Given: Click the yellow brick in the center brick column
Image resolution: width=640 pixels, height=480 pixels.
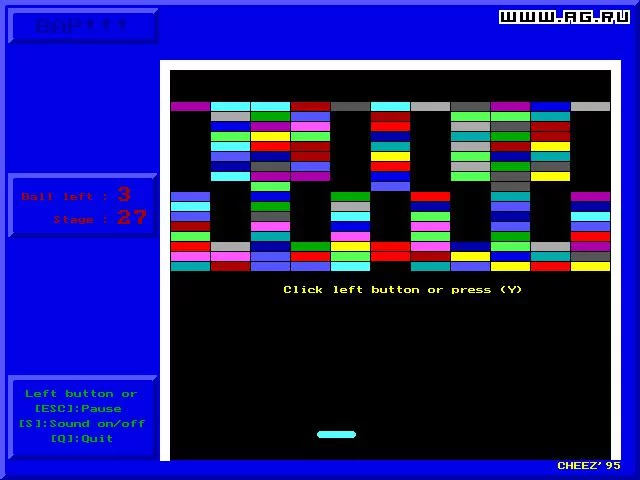Looking at the screenshot, I should 390,156.
